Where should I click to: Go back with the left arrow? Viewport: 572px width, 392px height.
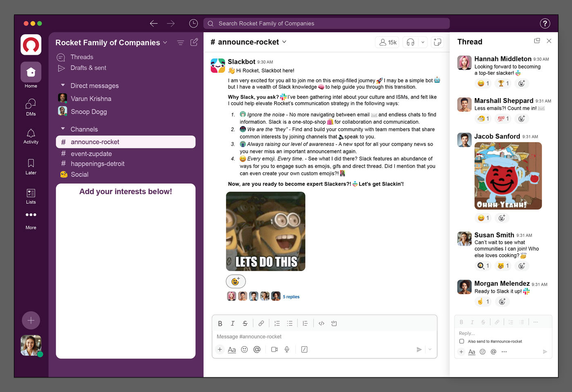click(x=154, y=23)
